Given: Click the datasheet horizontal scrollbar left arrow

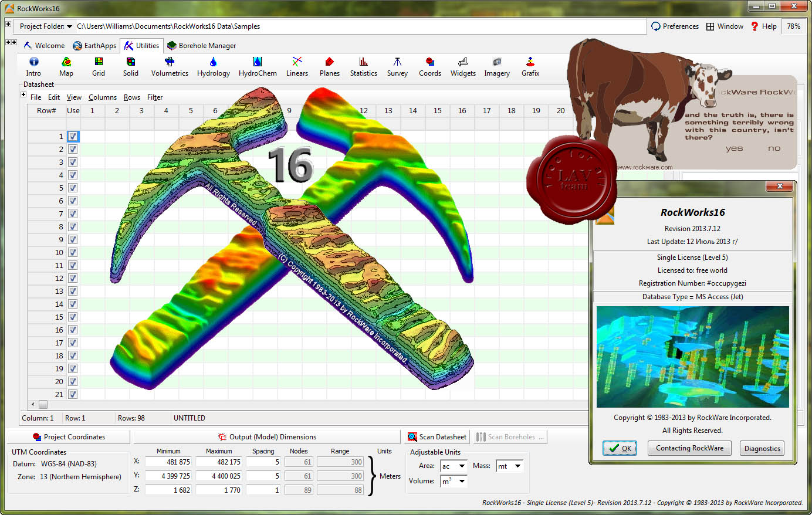Looking at the screenshot, I should coord(33,404).
